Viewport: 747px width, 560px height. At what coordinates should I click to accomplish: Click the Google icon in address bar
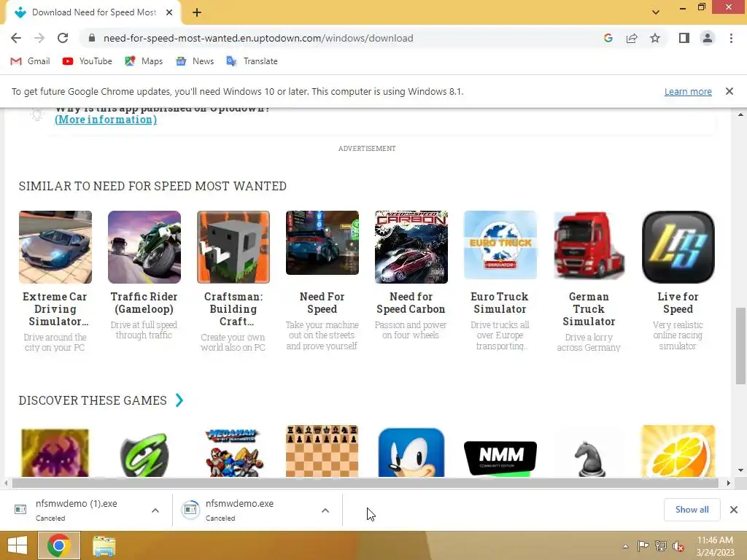608,38
